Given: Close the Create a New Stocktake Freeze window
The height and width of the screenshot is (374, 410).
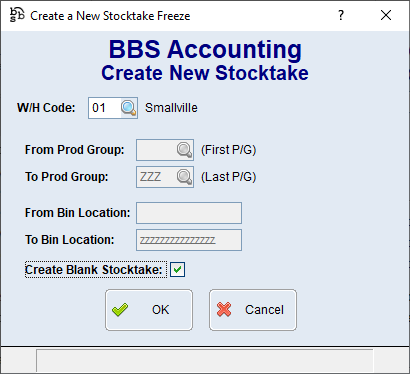Looking at the screenshot, I should pos(386,15).
